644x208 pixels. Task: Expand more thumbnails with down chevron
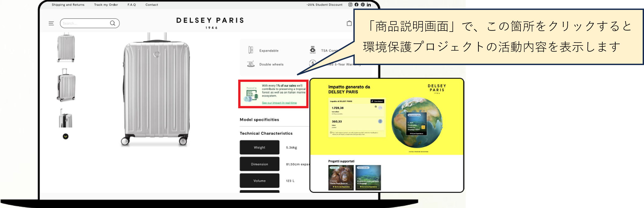click(x=66, y=137)
